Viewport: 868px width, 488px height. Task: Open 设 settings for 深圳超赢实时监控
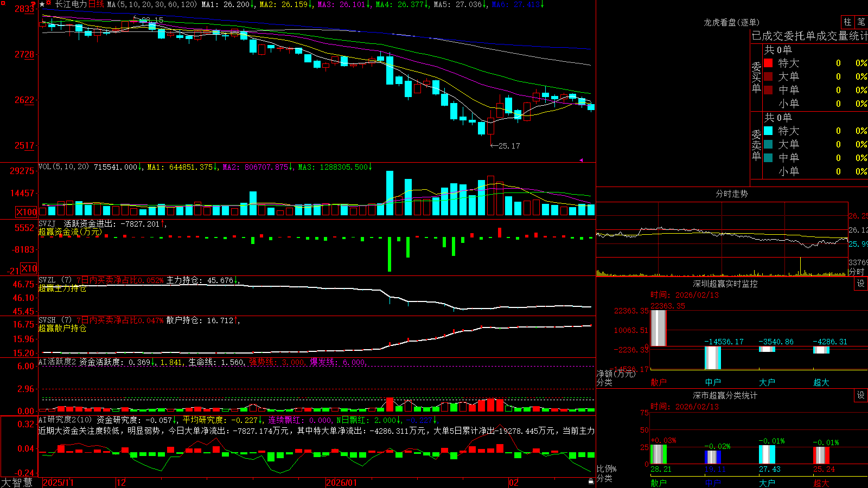tap(861, 284)
